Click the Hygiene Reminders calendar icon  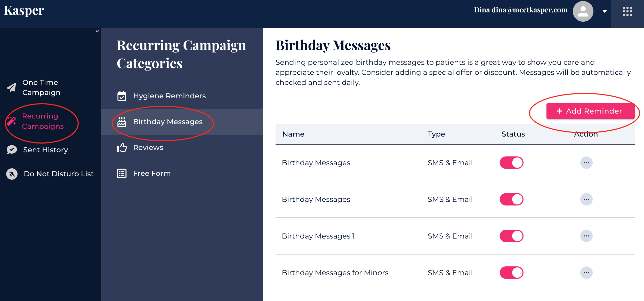click(122, 96)
